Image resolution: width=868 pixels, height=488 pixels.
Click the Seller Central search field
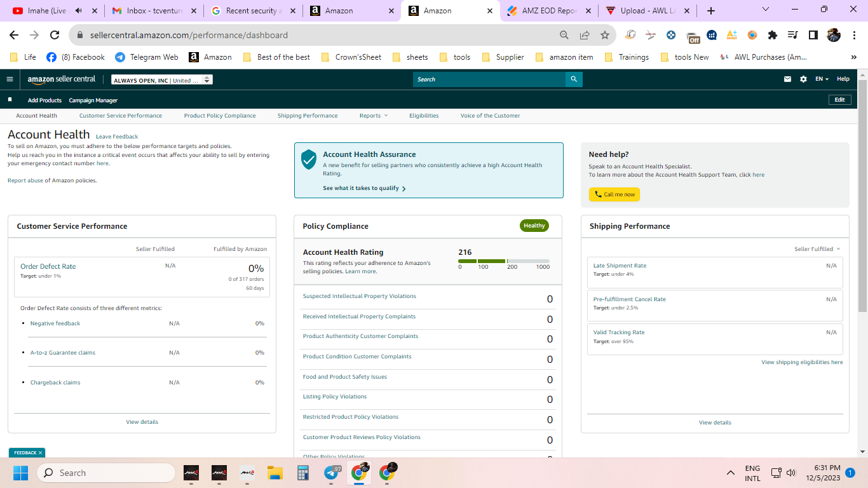(x=489, y=79)
